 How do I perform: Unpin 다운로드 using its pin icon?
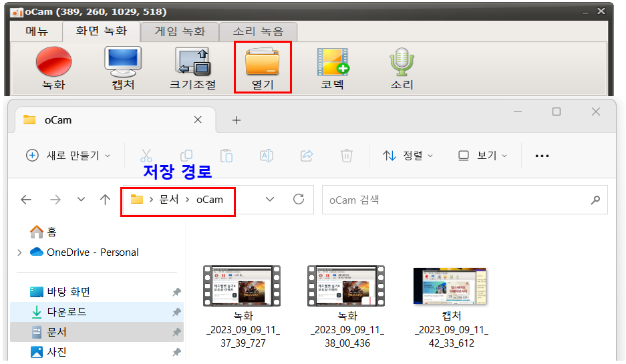click(176, 312)
